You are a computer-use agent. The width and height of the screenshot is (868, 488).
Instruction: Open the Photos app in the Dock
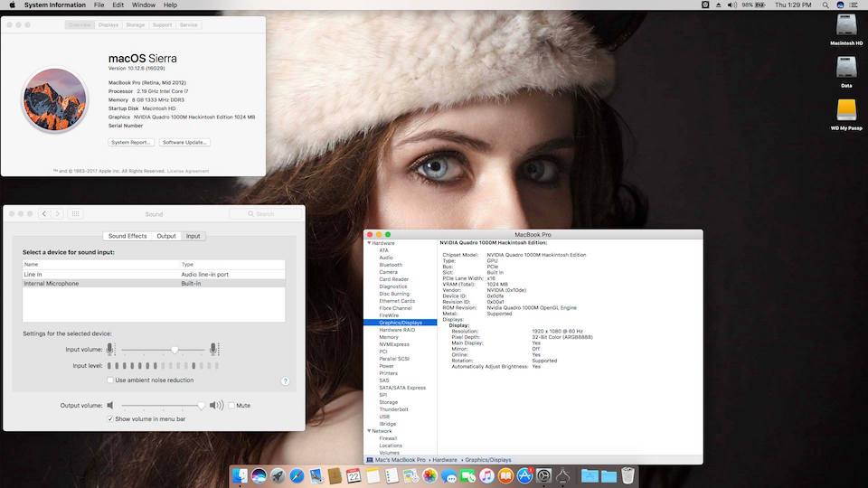[430, 475]
